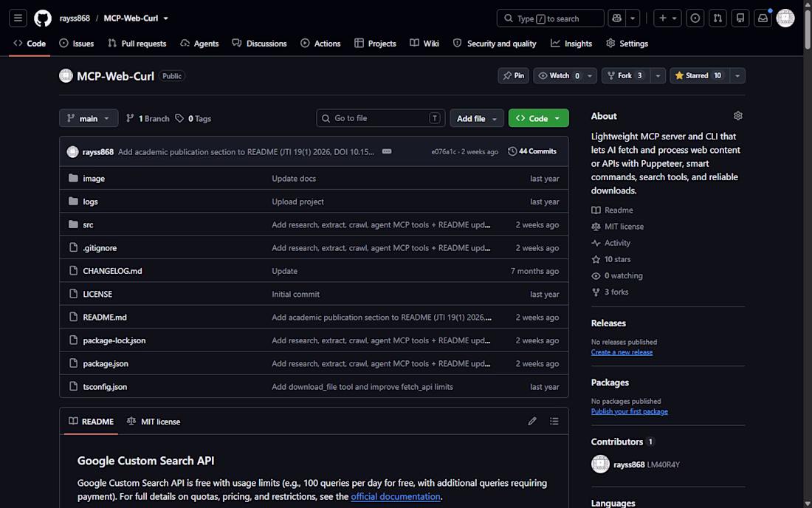The width and height of the screenshot is (812, 508).
Task: Open pull requests icon in top header
Action: 718,18
